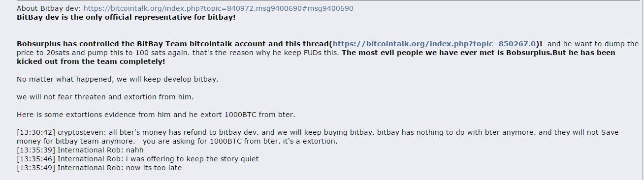Open the bitcointalk topic=840972 link
Image resolution: width=644 pixels, height=180 pixels.
click(218, 8)
